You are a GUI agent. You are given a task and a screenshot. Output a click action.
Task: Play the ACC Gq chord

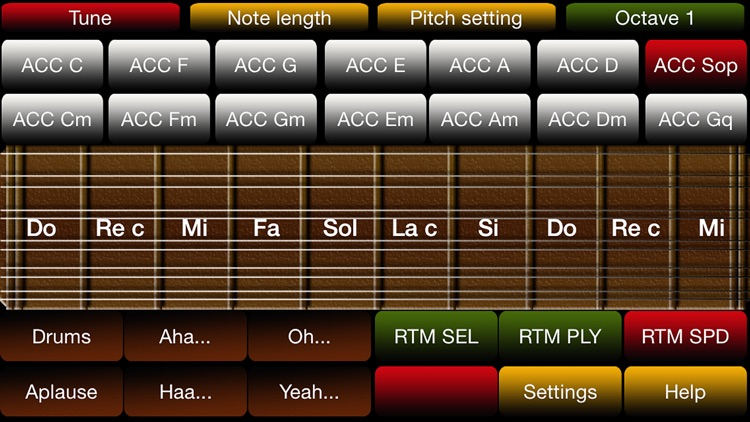click(x=695, y=119)
